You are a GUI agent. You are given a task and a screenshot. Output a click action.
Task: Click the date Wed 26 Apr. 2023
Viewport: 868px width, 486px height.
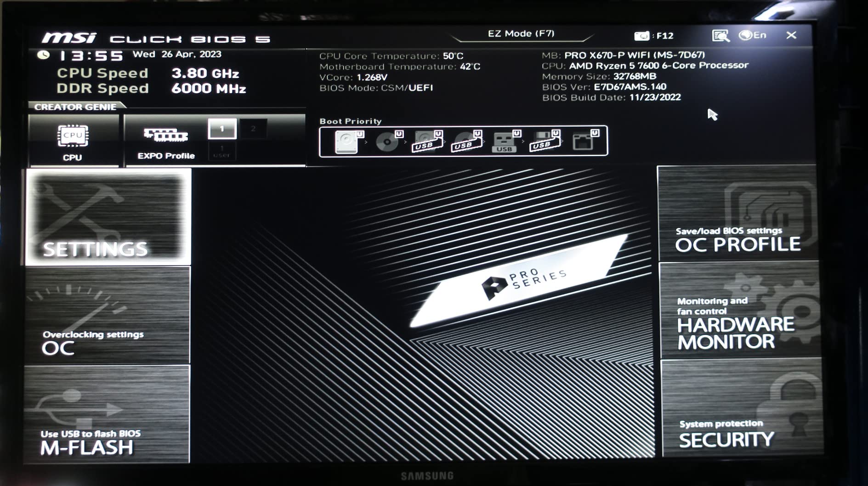[177, 54]
